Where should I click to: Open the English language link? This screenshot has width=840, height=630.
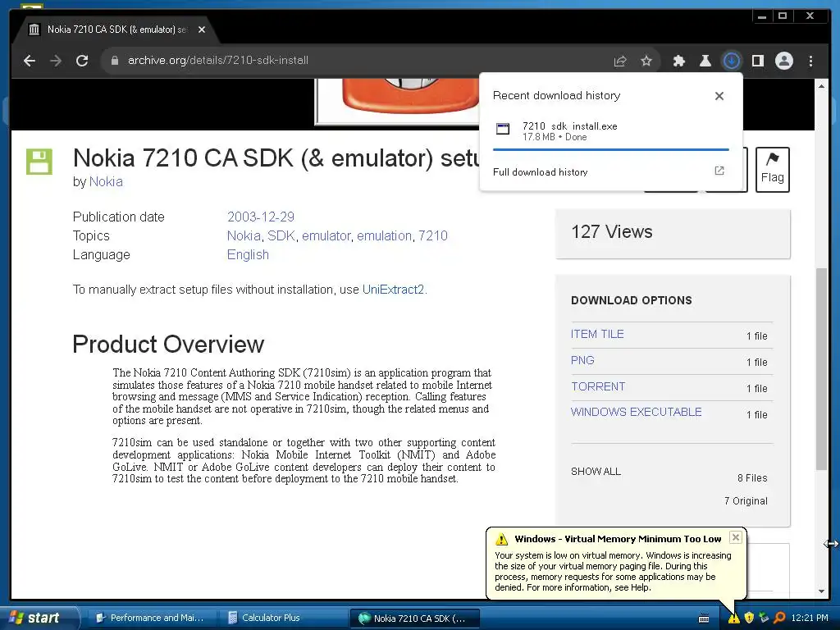248,254
